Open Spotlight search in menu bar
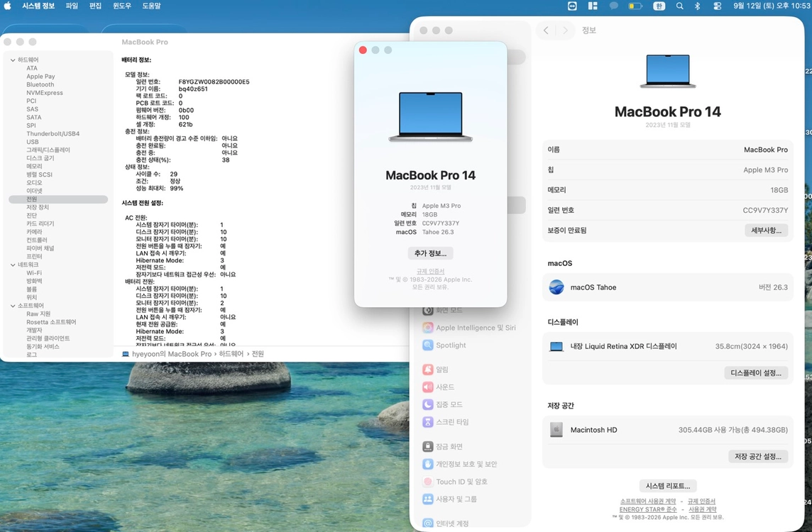Screen dimensions: 812x532 [x=679, y=6]
